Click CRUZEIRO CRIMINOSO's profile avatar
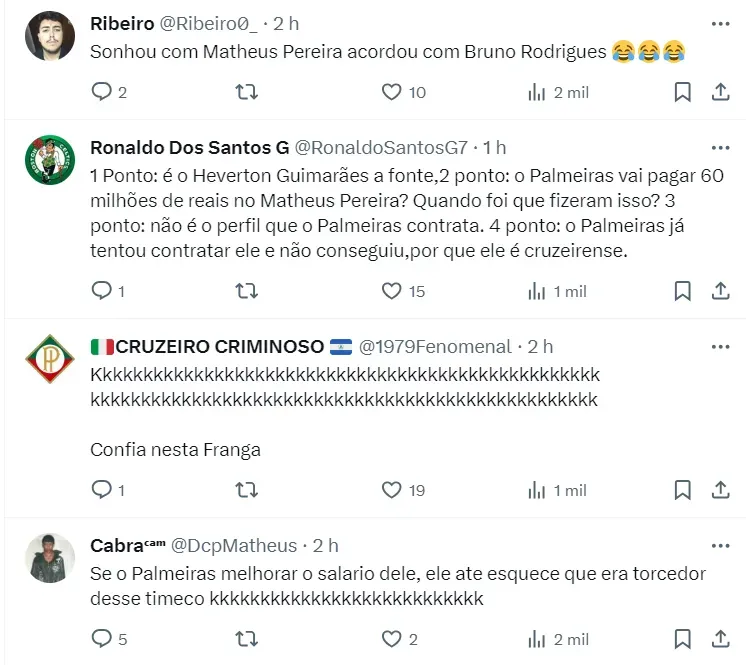746x665 pixels. [49, 360]
